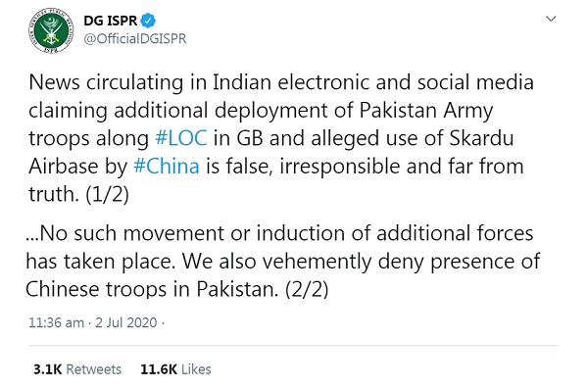The width and height of the screenshot is (588, 389).
Task: Show the 11.6K Likes list
Action: 175,369
